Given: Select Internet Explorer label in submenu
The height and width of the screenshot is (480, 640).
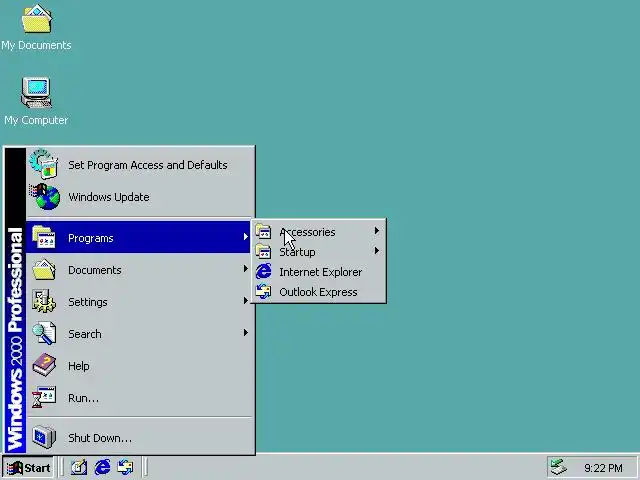Looking at the screenshot, I should [x=320, y=272].
